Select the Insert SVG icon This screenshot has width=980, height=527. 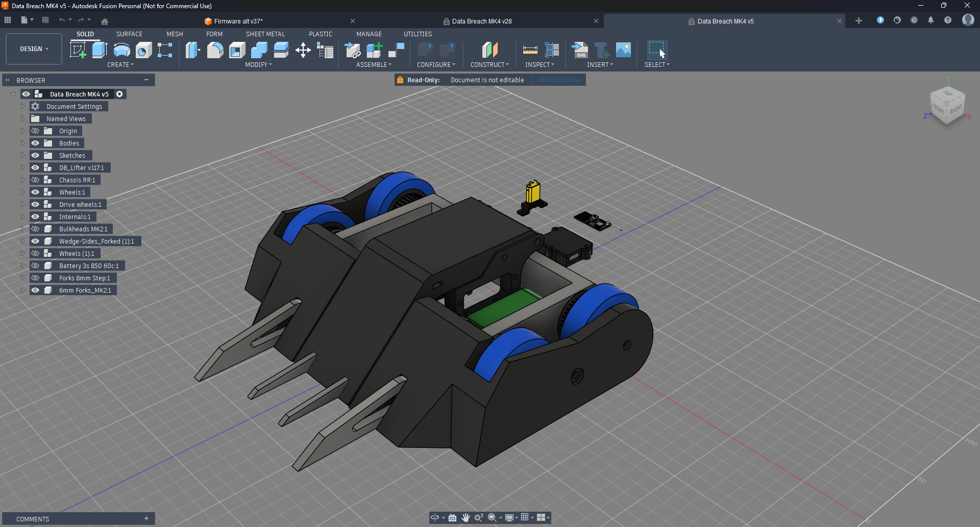[579, 50]
